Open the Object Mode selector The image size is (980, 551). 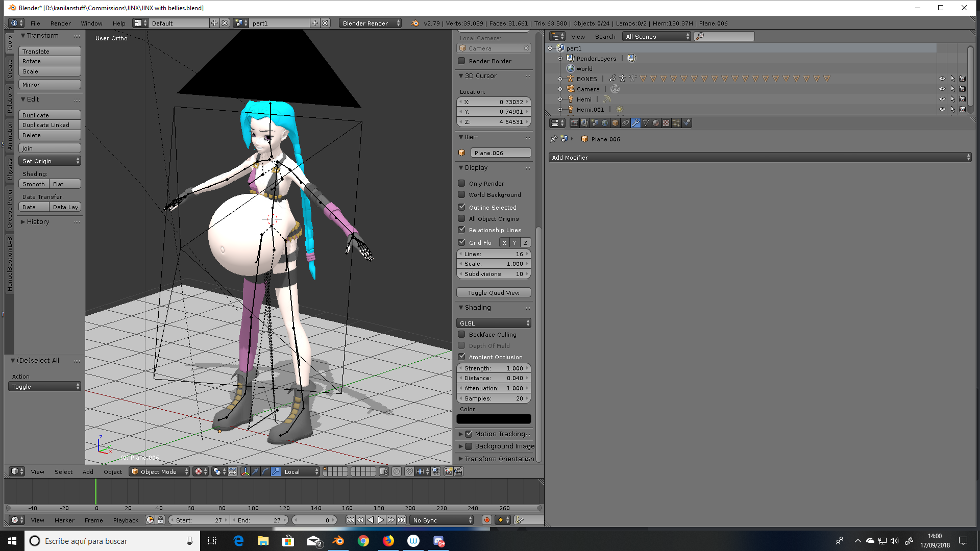159,471
